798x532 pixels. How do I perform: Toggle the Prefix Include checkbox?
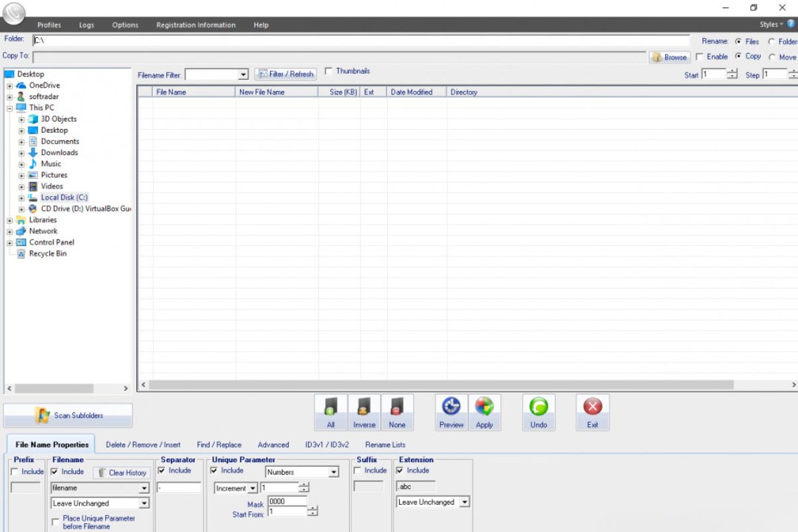pyautogui.click(x=15, y=471)
